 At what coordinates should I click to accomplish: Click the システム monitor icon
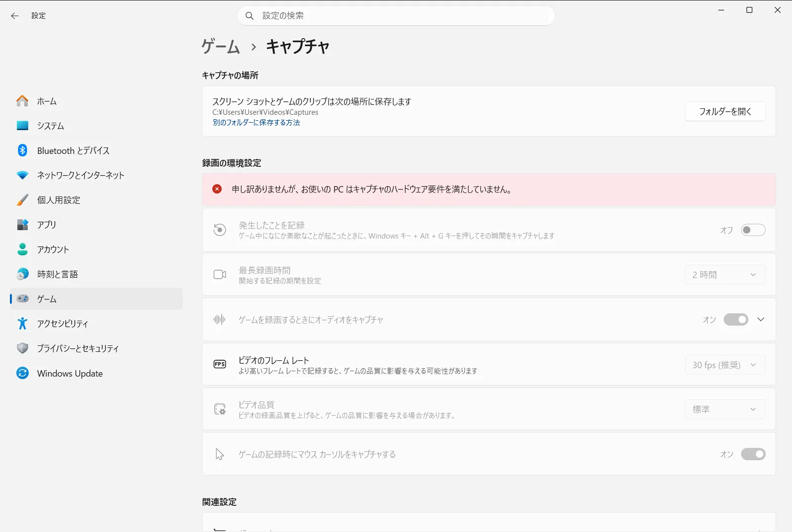coord(22,126)
